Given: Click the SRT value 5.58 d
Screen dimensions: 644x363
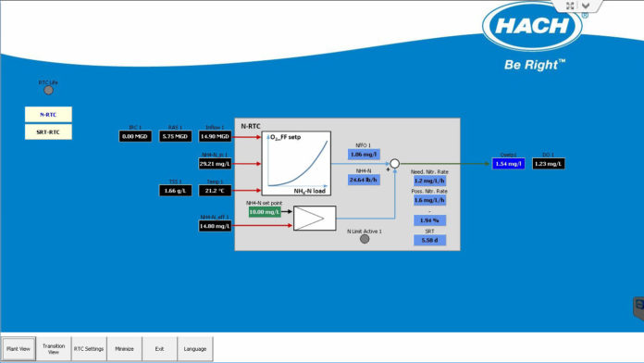Looking at the screenshot, I should pyautogui.click(x=429, y=240).
